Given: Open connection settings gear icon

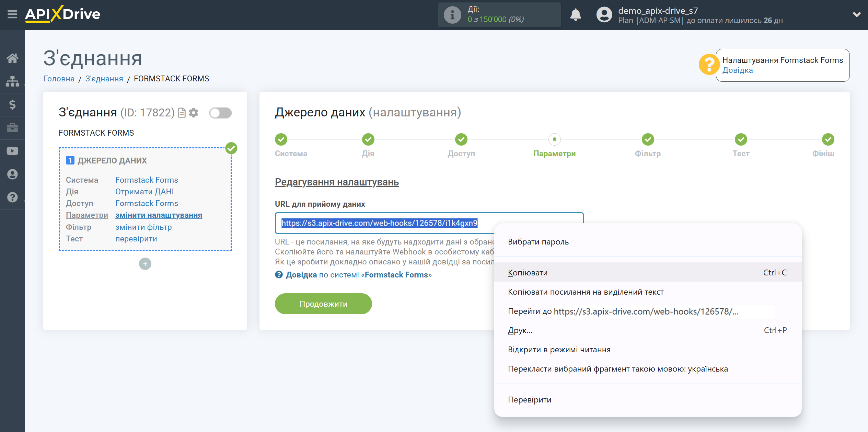Looking at the screenshot, I should [x=194, y=113].
